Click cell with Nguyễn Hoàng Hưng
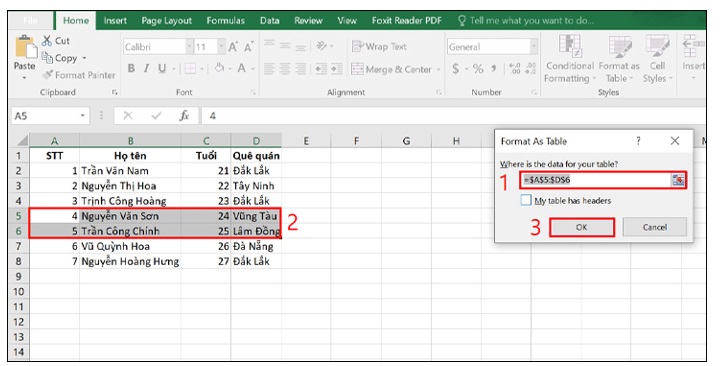This screenshot has height=366, width=721. coord(130,262)
